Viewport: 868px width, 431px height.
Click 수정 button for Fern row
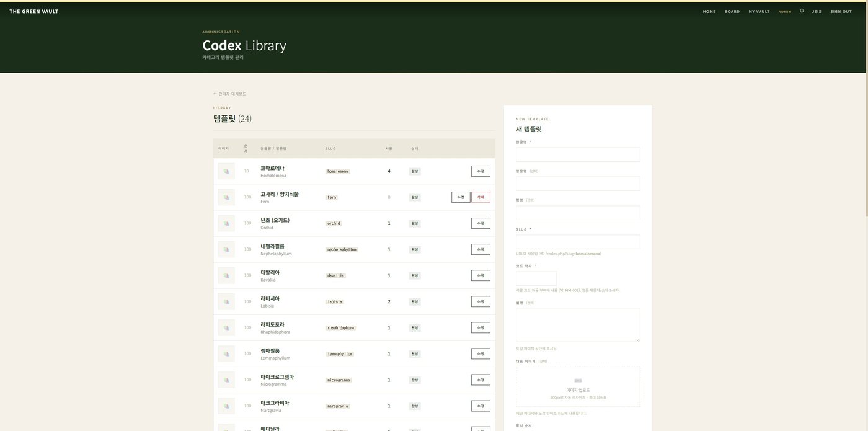pyautogui.click(x=461, y=197)
